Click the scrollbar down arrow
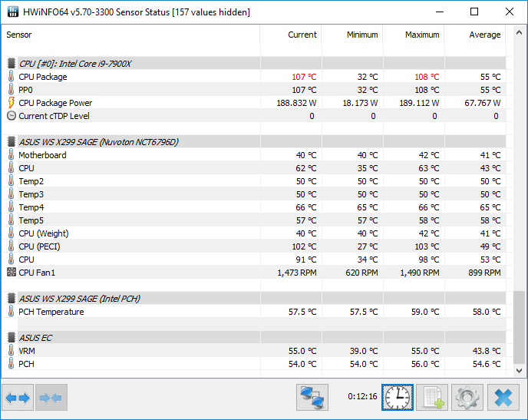Screen dimensions: 528x420 click(519, 371)
